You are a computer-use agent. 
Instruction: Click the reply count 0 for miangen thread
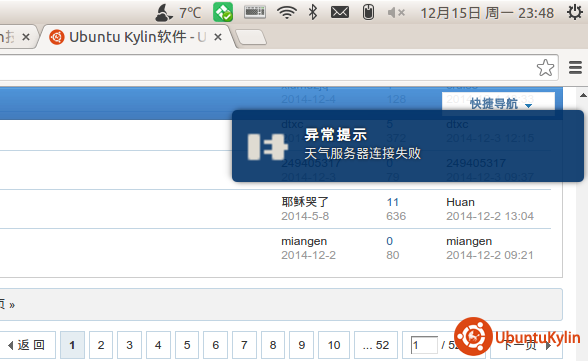pos(390,241)
